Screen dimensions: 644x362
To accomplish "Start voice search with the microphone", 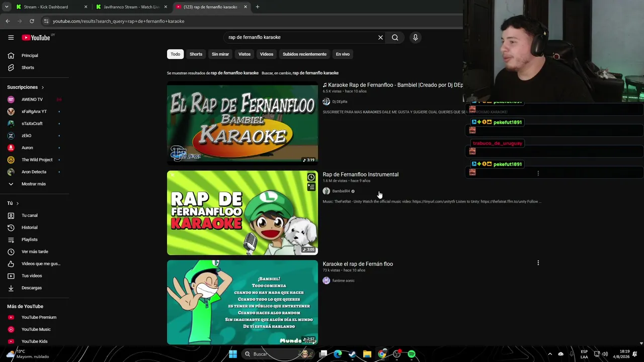I will 415,37.
